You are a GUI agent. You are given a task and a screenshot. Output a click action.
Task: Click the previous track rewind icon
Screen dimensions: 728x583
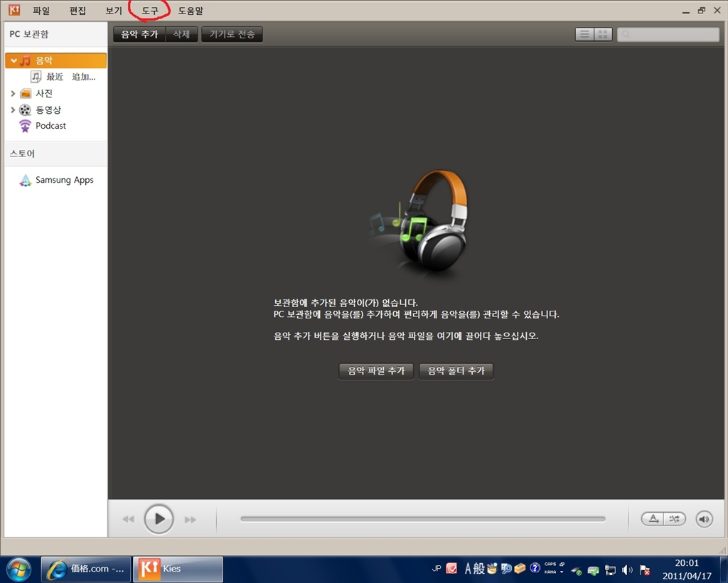[128, 520]
